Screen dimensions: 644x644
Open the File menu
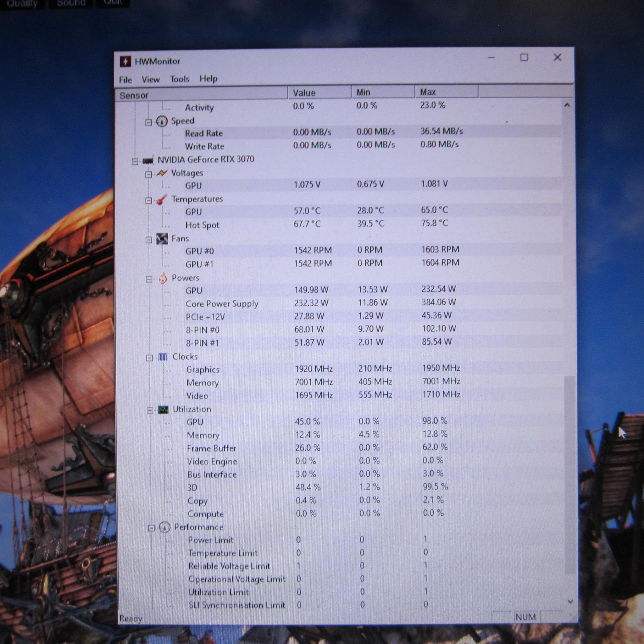click(x=125, y=80)
